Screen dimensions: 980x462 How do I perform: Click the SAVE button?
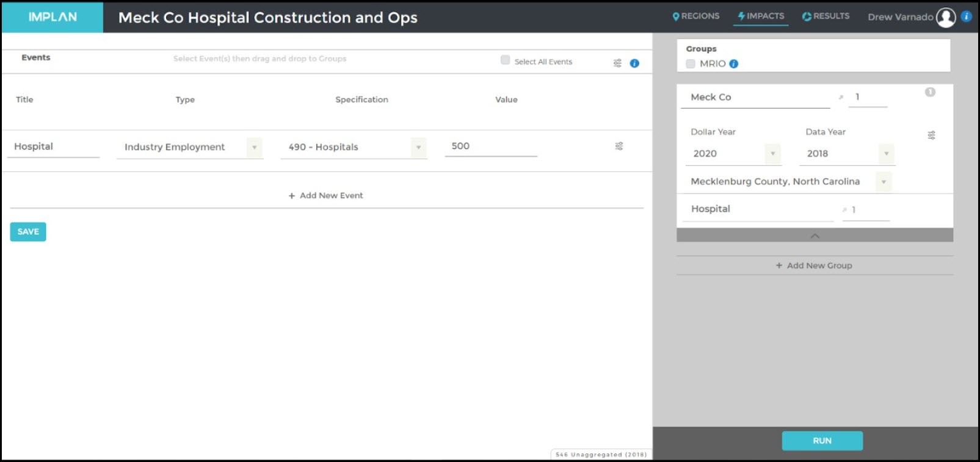click(28, 232)
